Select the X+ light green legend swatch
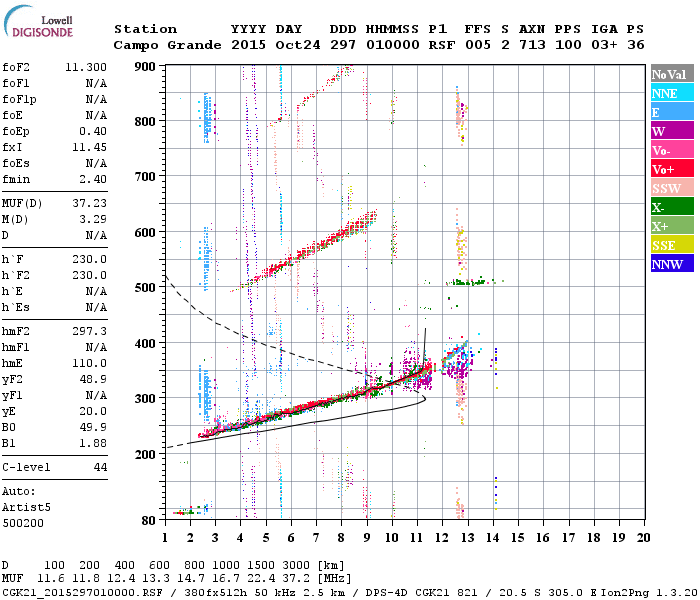 click(672, 225)
